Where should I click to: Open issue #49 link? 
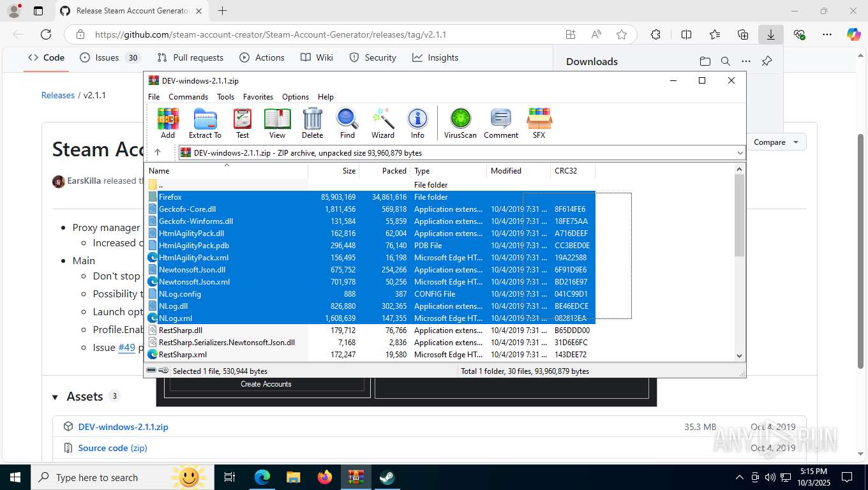127,348
